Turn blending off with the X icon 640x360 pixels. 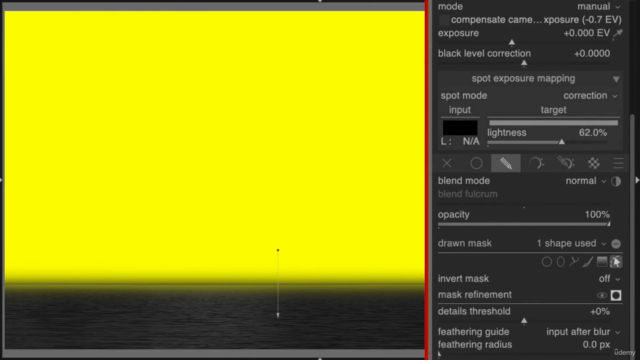[x=447, y=163]
